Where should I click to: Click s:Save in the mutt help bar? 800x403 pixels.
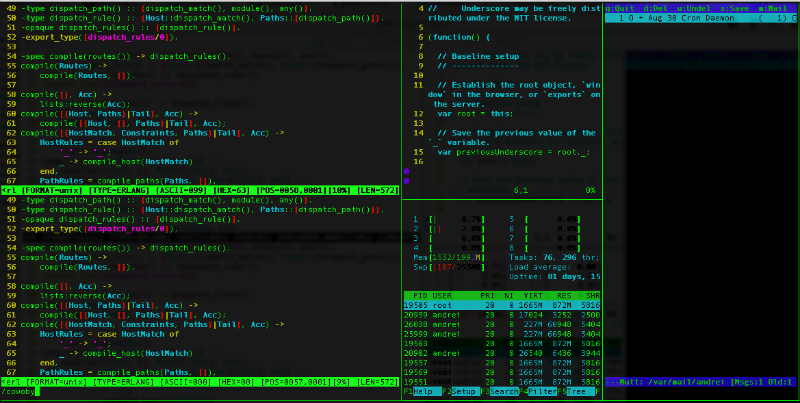pos(734,9)
